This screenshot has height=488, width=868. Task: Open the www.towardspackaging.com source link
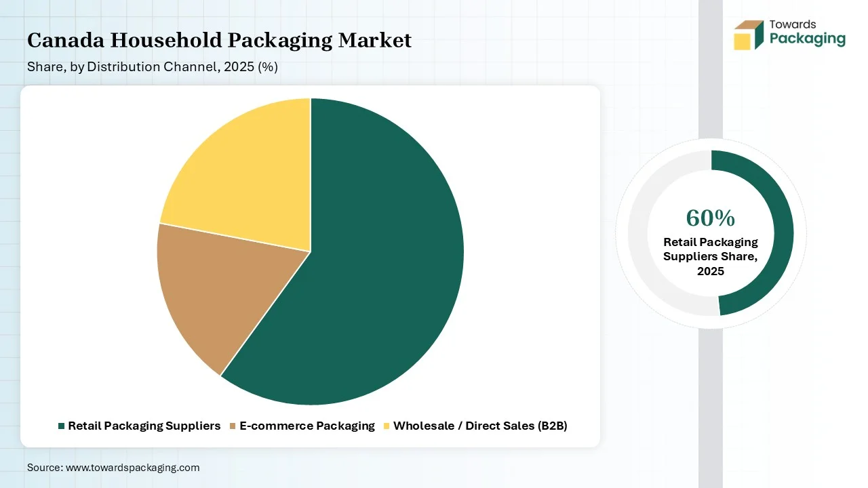pyautogui.click(x=132, y=468)
